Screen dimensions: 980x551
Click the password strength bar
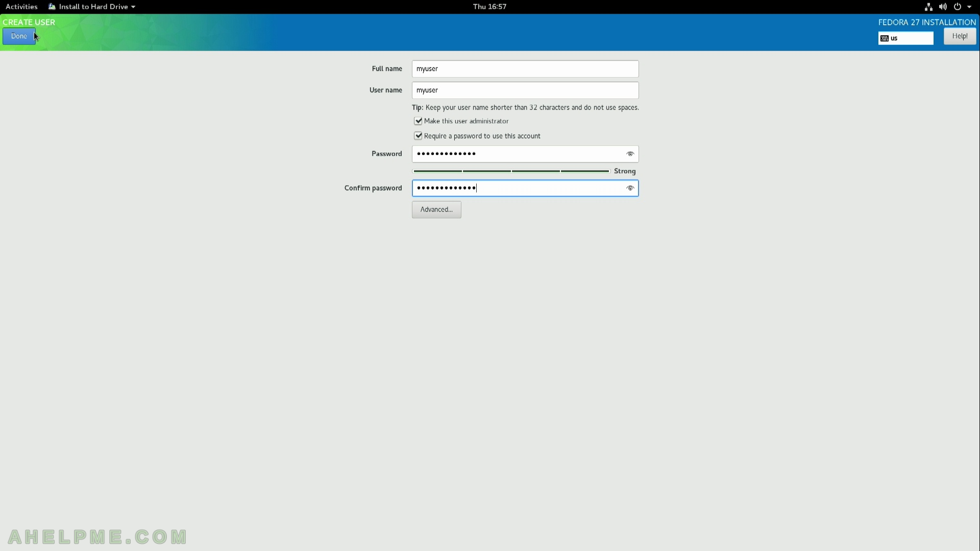click(511, 171)
